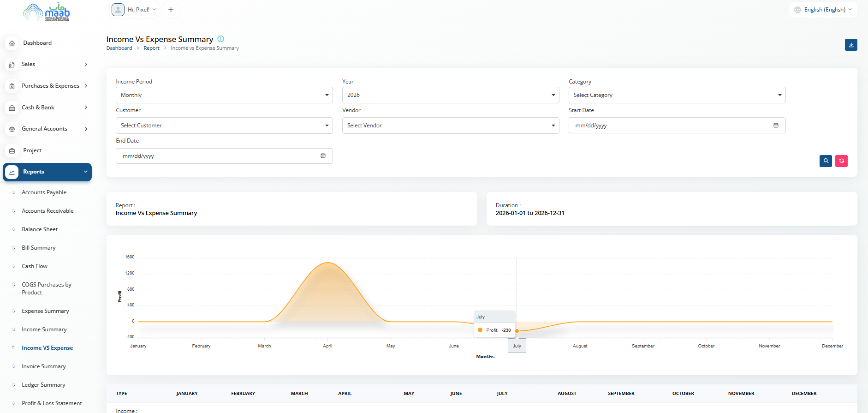Image resolution: width=868 pixels, height=413 pixels.
Task: Open the Year 2026 dropdown
Action: coord(451,95)
